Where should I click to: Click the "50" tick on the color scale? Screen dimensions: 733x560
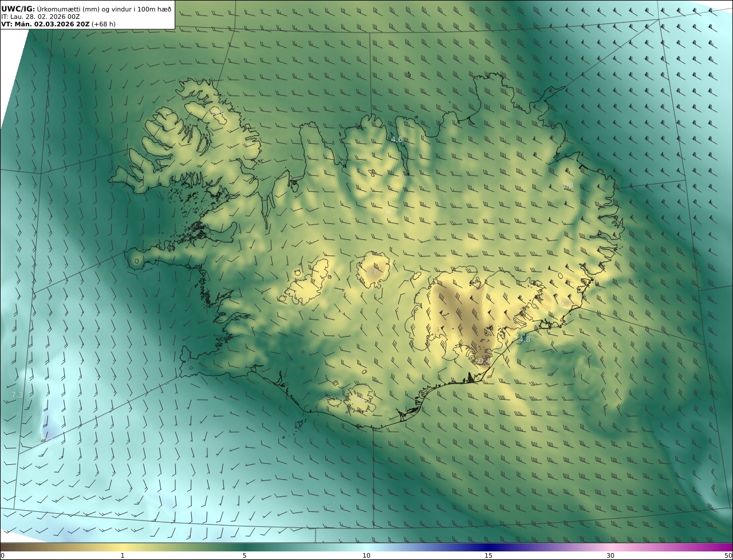[x=728, y=555]
